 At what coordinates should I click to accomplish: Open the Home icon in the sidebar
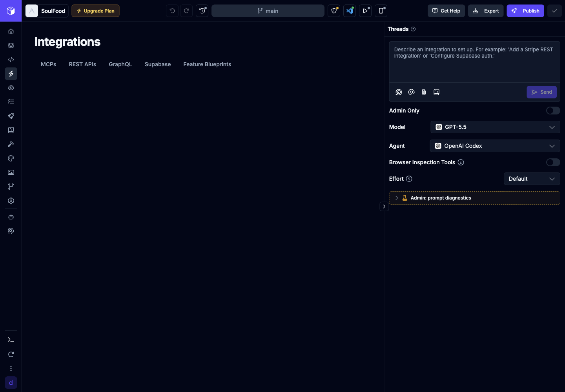[11, 31]
